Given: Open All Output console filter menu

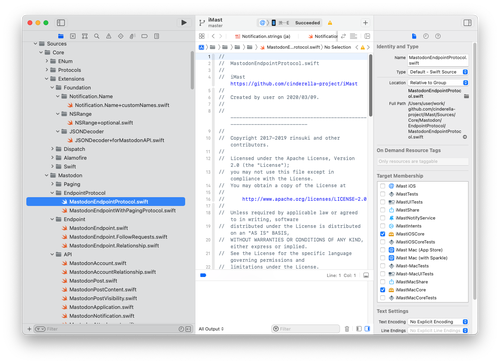Looking at the screenshot, I should (x=211, y=329).
